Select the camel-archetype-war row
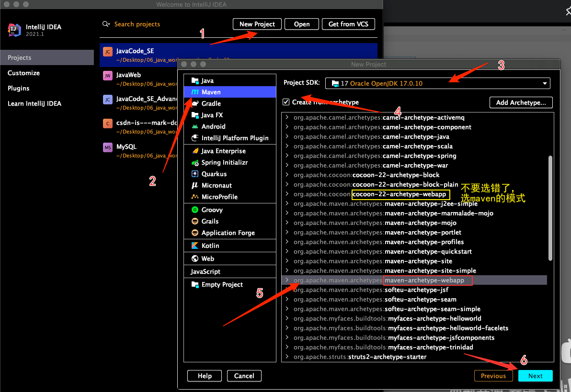This screenshot has height=392, width=571. tap(414, 165)
